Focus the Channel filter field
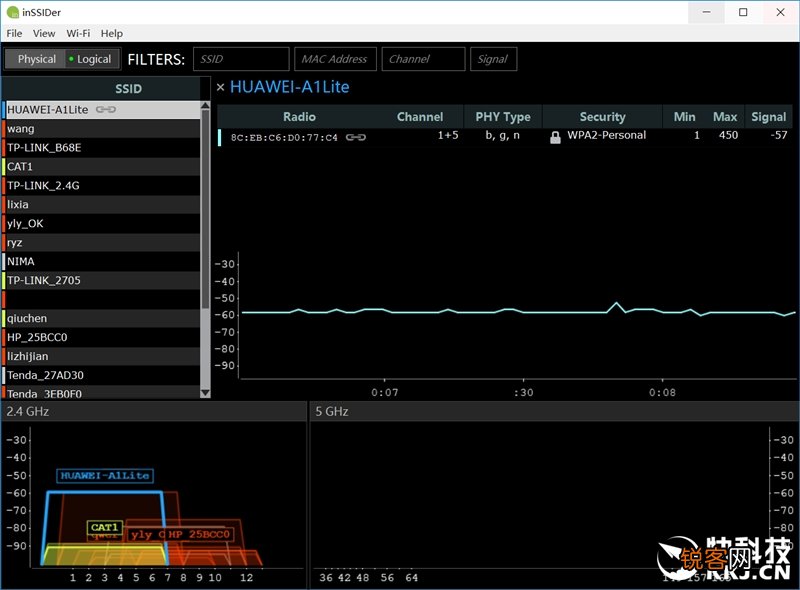 click(423, 59)
